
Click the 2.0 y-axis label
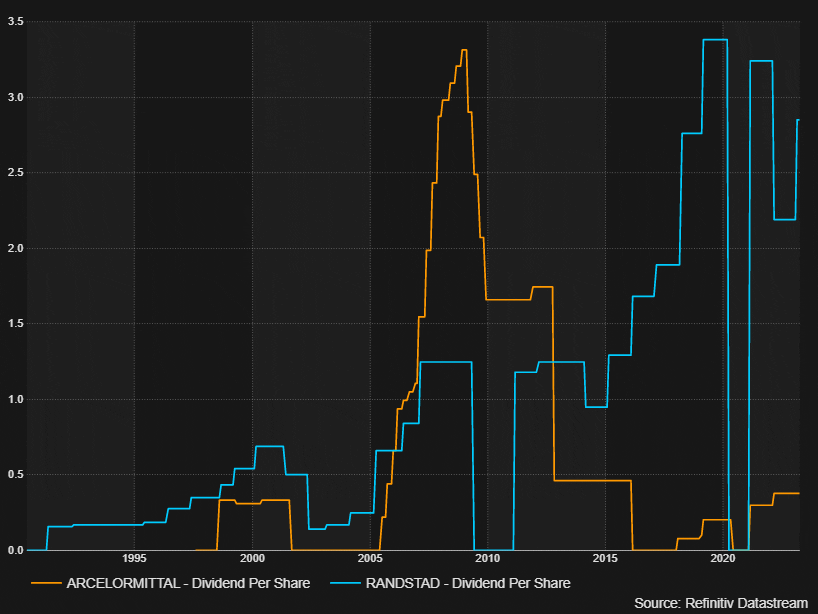16,248
